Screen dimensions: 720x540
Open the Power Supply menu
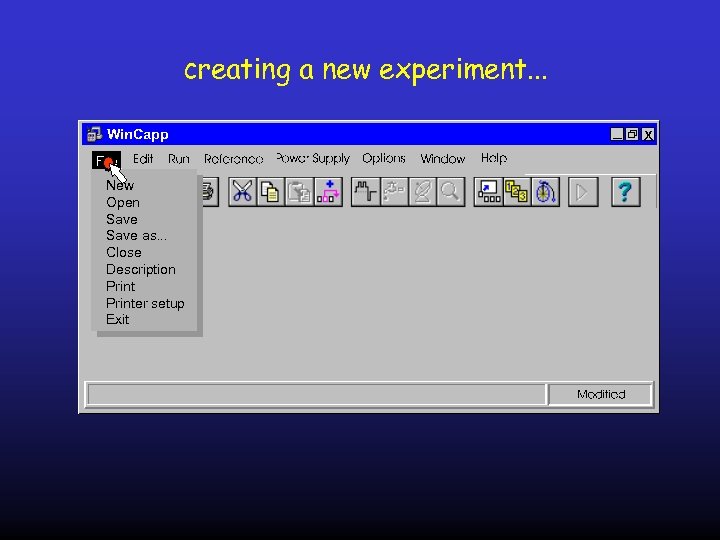(x=313, y=159)
